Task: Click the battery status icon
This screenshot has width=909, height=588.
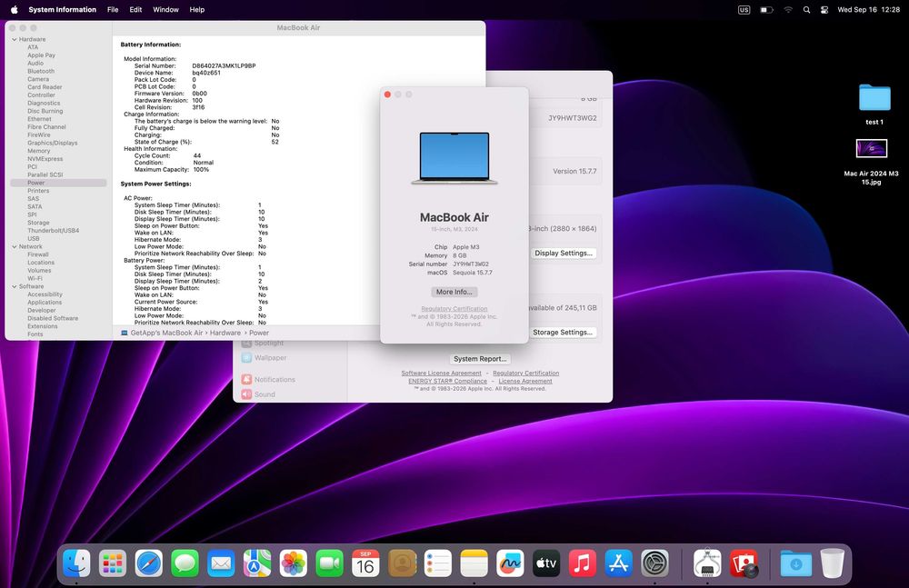Action: [x=766, y=10]
